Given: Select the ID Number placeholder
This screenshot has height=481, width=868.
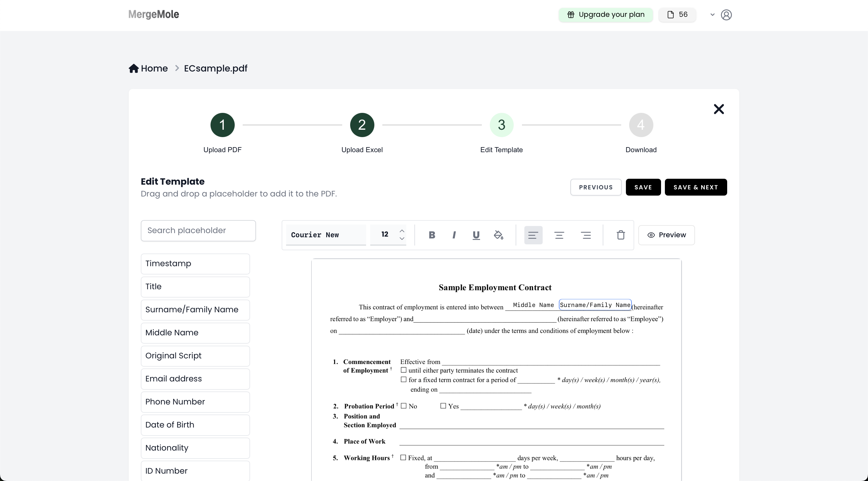Looking at the screenshot, I should click(x=195, y=471).
